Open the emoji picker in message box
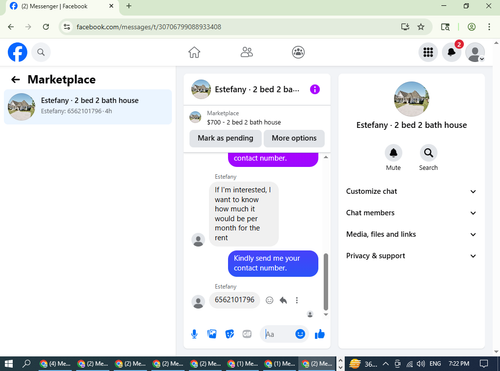Screen dimensions: 500x371 point(300,334)
